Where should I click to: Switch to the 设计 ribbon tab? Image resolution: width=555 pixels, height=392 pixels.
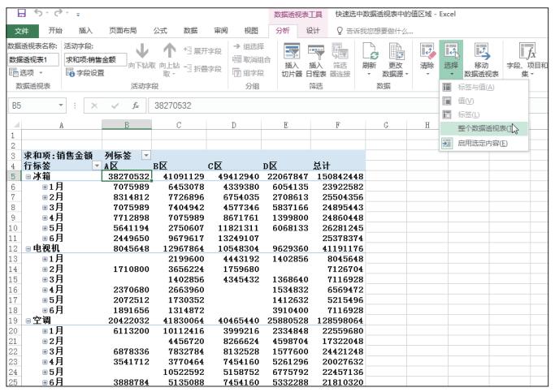313,31
